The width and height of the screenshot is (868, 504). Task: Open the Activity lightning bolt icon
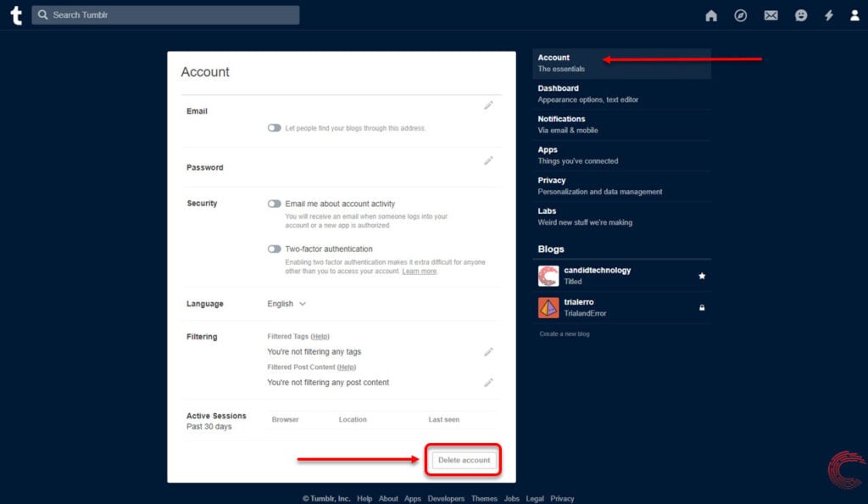(x=829, y=15)
